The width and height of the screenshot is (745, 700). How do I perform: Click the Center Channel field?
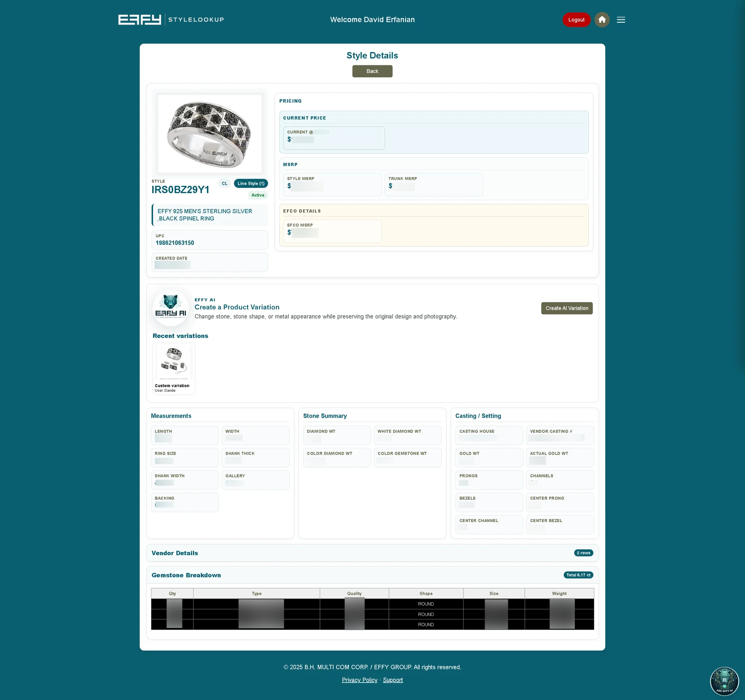tap(489, 525)
